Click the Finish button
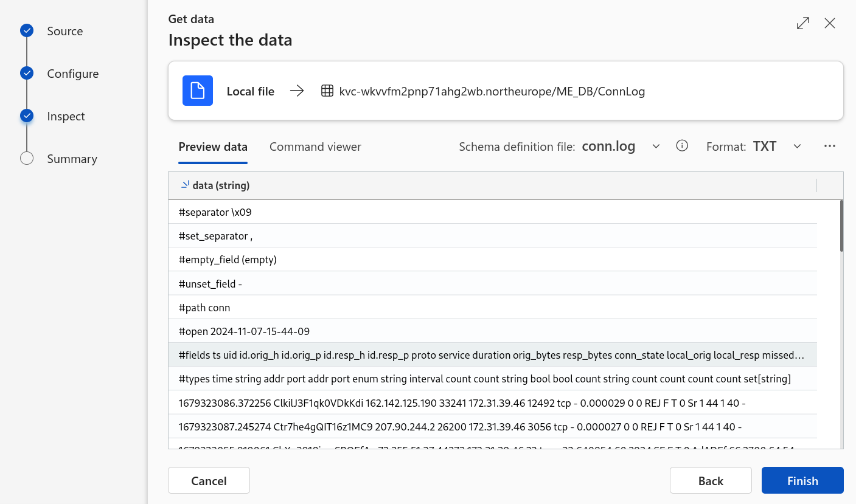Image resolution: width=856 pixels, height=504 pixels. coord(802,480)
